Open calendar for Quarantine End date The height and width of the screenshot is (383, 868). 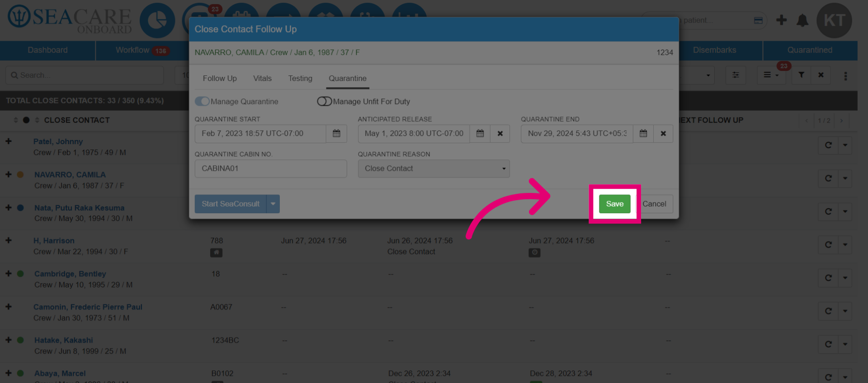643,133
